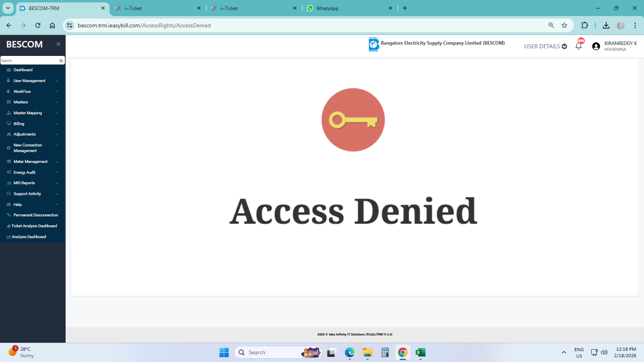Close the WhatsApp tab
Viewport: 644px width, 362px height.
pyautogui.click(x=390, y=8)
